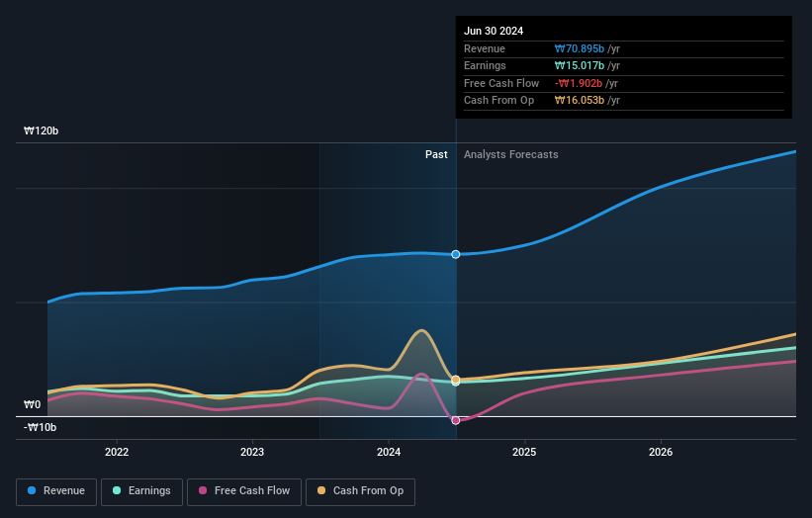This screenshot has width=812, height=518.
Task: Click the Revenue row label in tooltip
Action: tap(485, 48)
